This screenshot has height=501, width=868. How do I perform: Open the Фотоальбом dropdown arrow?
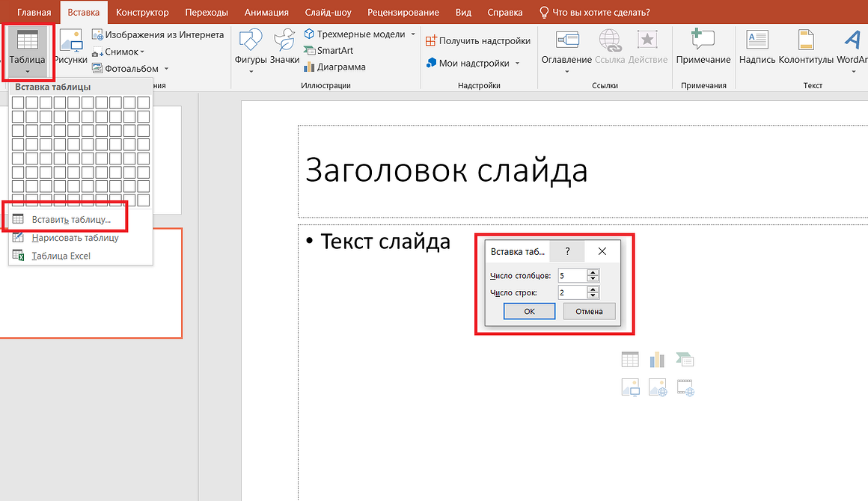pyautogui.click(x=166, y=69)
